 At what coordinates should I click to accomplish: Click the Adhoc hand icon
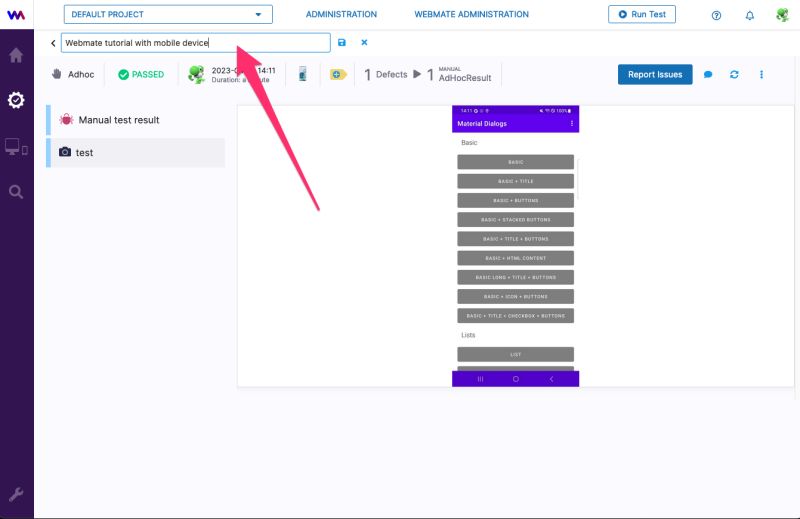point(57,74)
